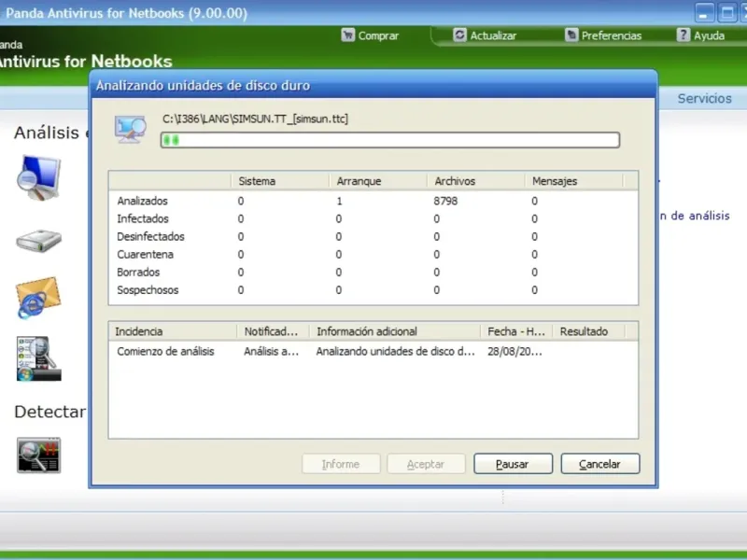This screenshot has width=747, height=560.
Task: Sort by the Incidencia column header
Action: point(173,331)
